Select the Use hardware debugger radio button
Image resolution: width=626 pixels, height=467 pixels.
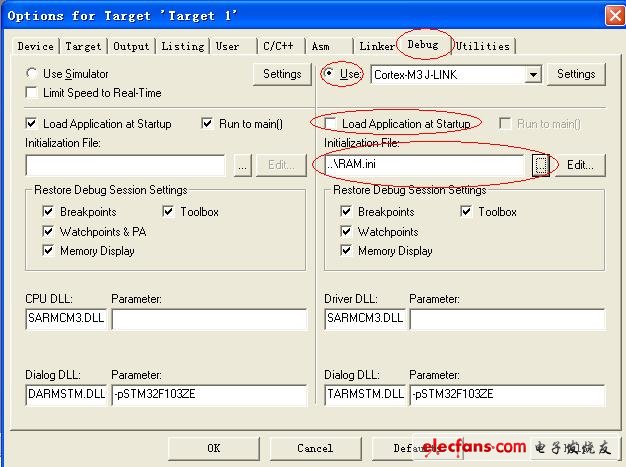tap(329, 74)
